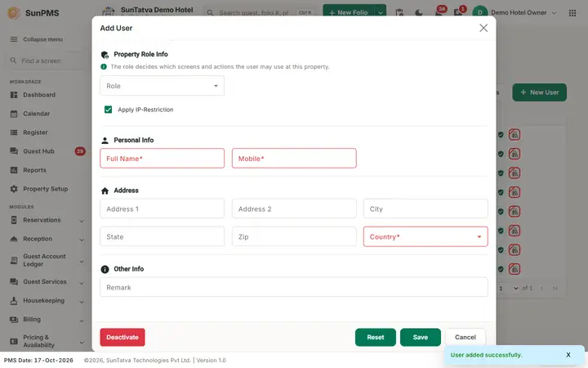
Task: Click the PMS Date 17-Oct-2026 text
Action: (x=38, y=360)
